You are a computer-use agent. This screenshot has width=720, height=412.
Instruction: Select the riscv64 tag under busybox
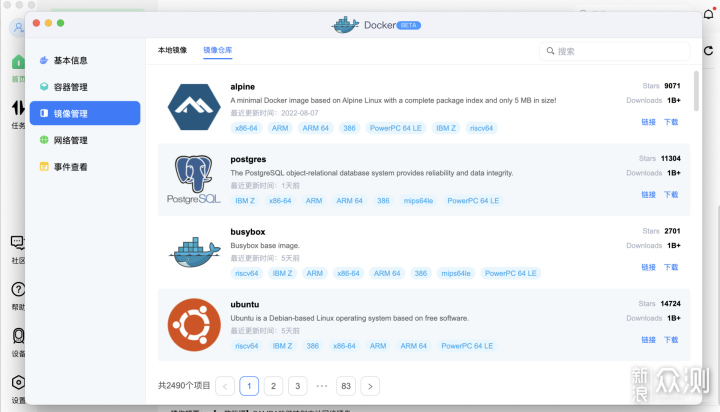point(247,273)
